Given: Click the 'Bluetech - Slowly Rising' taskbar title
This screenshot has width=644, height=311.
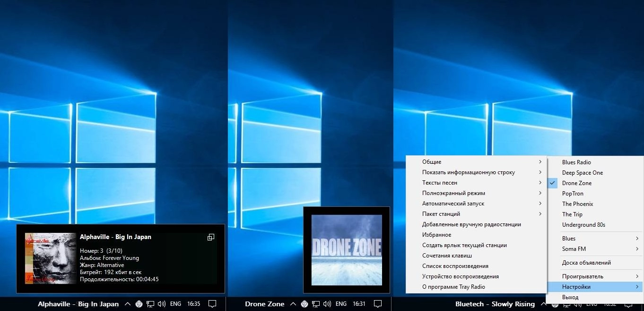Looking at the screenshot, I should point(495,304).
